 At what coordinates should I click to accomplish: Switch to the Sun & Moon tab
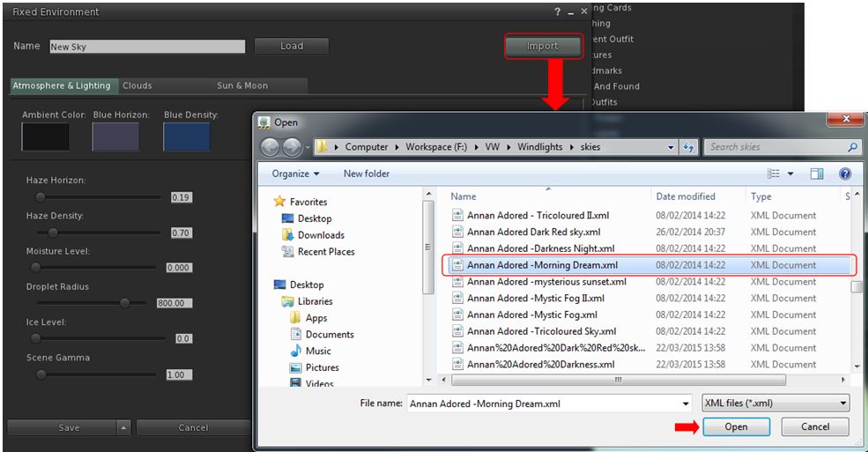click(x=242, y=85)
